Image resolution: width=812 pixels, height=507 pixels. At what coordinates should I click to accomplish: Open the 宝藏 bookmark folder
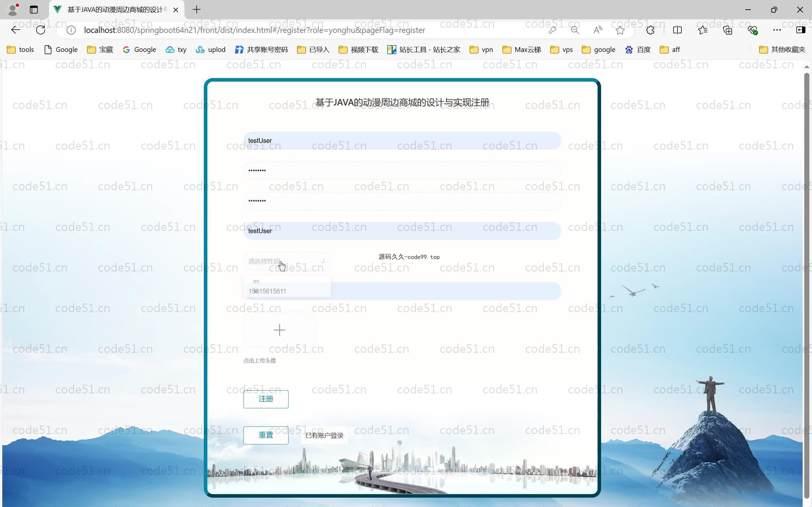(100, 50)
